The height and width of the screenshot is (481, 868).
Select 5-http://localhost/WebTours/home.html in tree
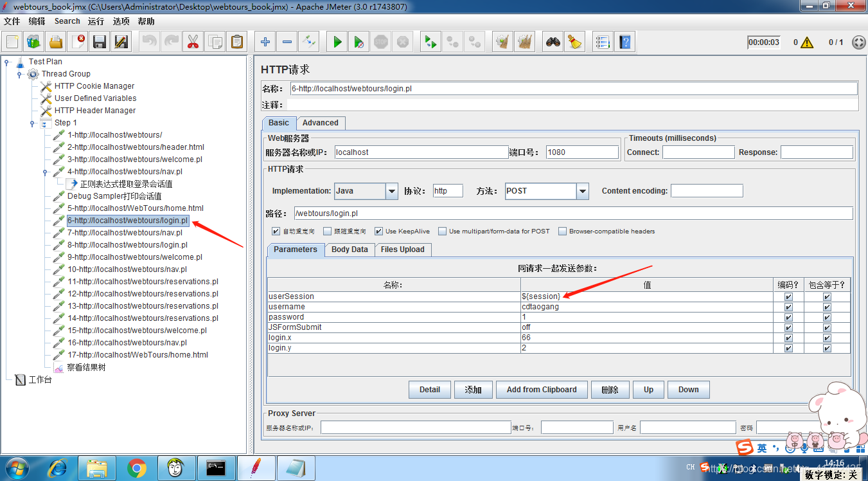click(x=136, y=208)
